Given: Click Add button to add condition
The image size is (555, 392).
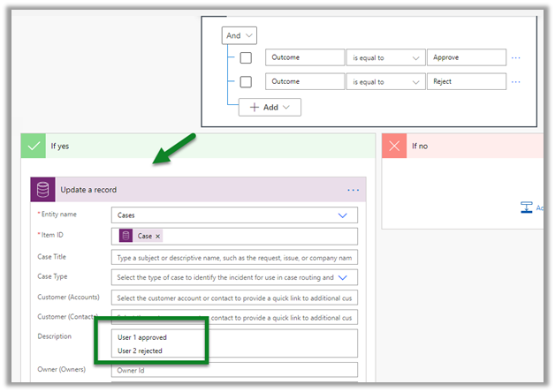Looking at the screenshot, I should pos(270,106).
